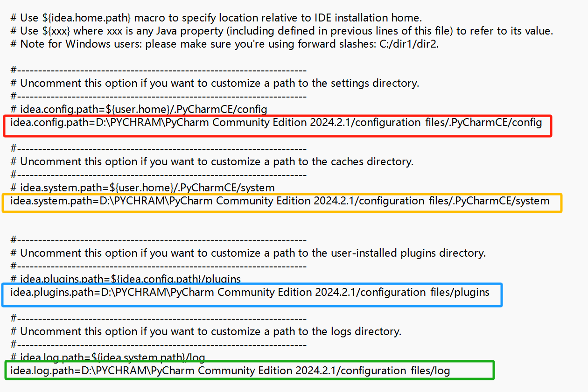The width and height of the screenshot is (588, 392).
Task: Click the comment about customizing logs directory
Action: pyautogui.click(x=206, y=332)
